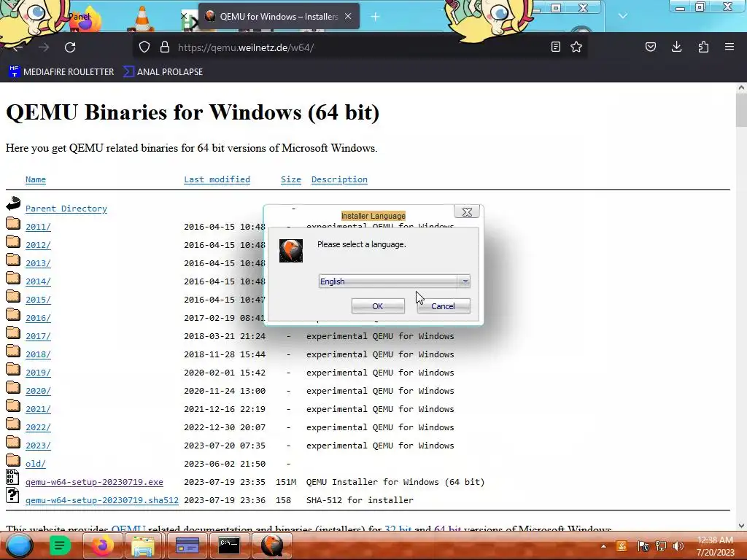Open the 2020/ folder link

(38, 391)
